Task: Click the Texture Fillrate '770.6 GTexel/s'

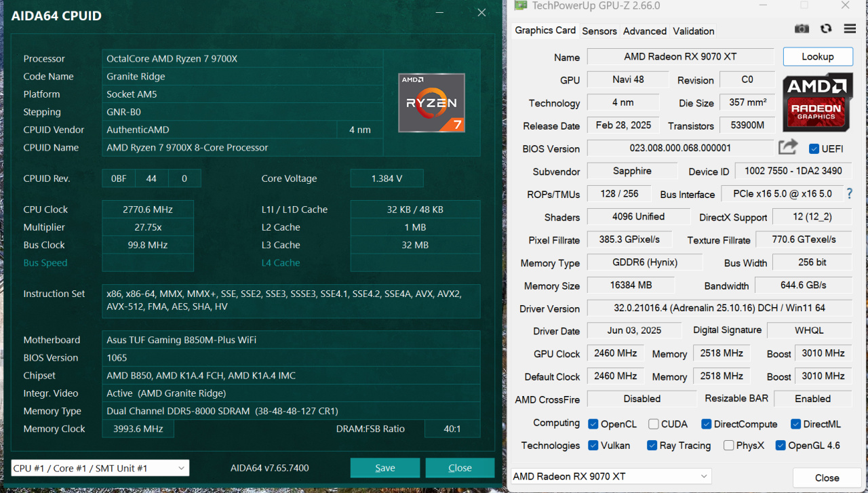Action: pyautogui.click(x=804, y=239)
